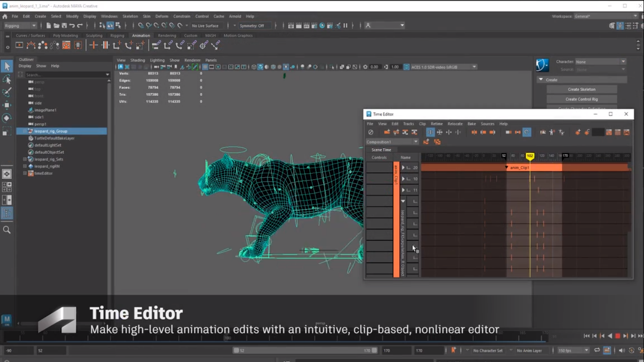Save the scene with the floppy icon
This screenshot has width=644, height=362.
point(64,25)
